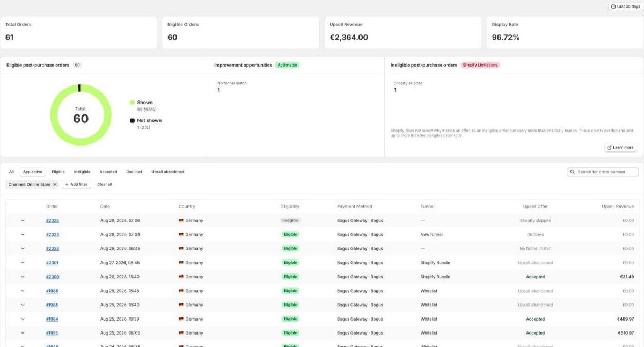Image resolution: width=644 pixels, height=347 pixels.
Task: Expand order #2025 row
Action: [23, 220]
